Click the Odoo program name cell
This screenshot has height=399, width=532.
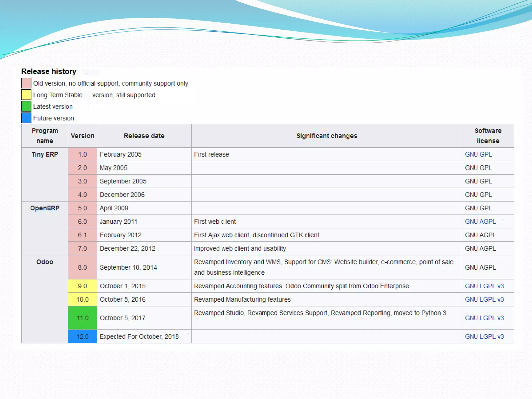click(x=45, y=262)
